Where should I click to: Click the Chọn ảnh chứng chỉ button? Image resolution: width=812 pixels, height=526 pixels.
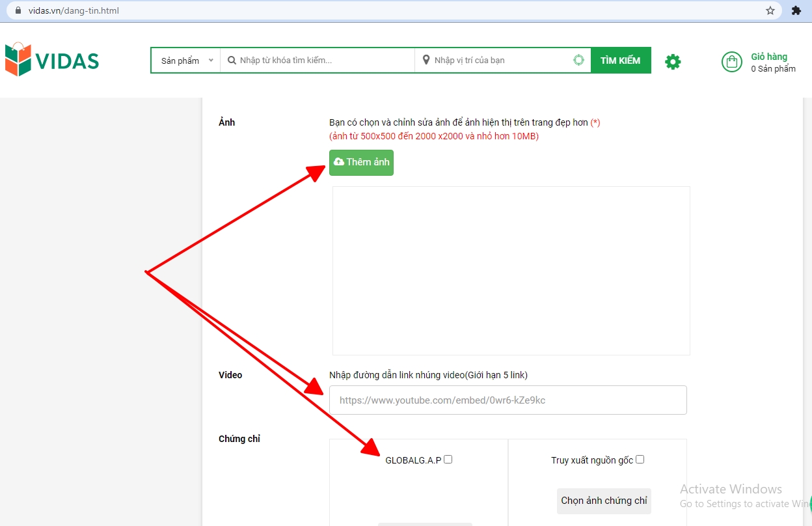click(604, 501)
